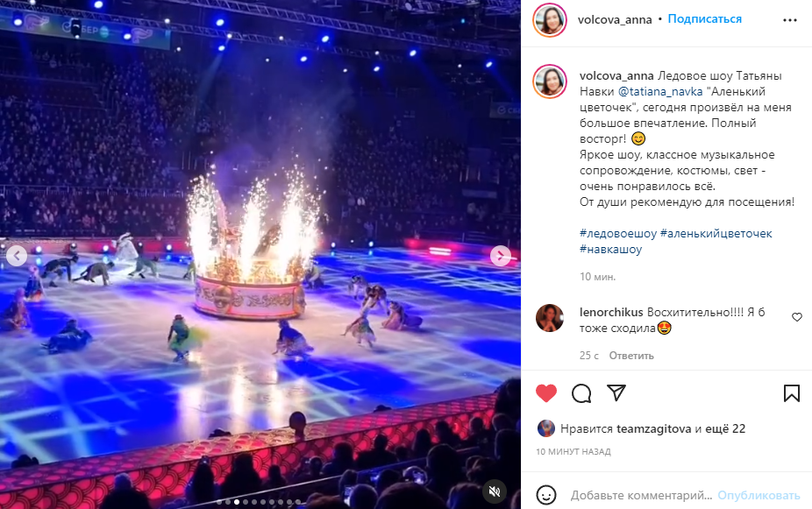This screenshot has height=509, width=812.
Task: Open lenorchikus commenter avatar
Action: [x=550, y=318]
